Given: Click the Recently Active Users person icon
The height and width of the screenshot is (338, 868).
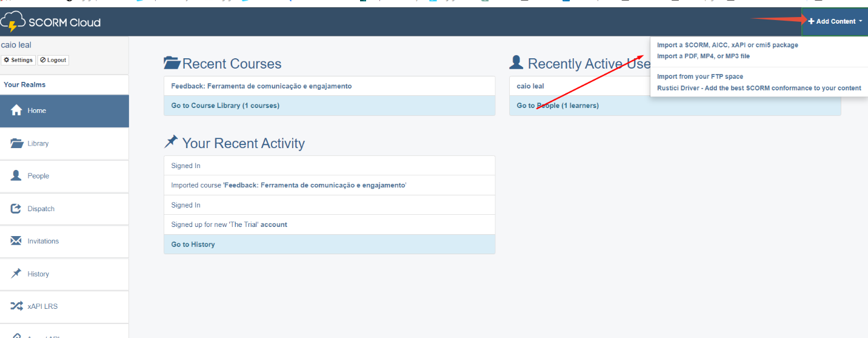Looking at the screenshot, I should point(516,62).
